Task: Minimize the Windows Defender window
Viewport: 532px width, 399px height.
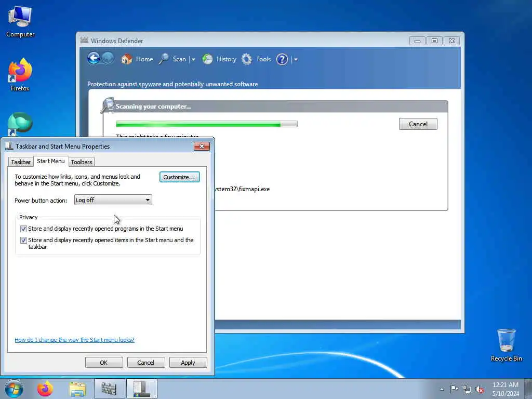Action: (417, 41)
